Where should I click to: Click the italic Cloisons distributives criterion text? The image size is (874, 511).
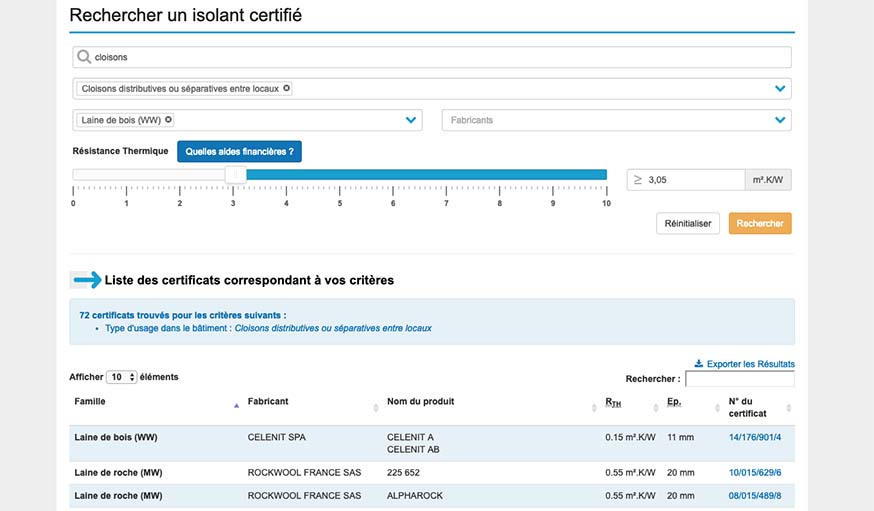point(333,328)
